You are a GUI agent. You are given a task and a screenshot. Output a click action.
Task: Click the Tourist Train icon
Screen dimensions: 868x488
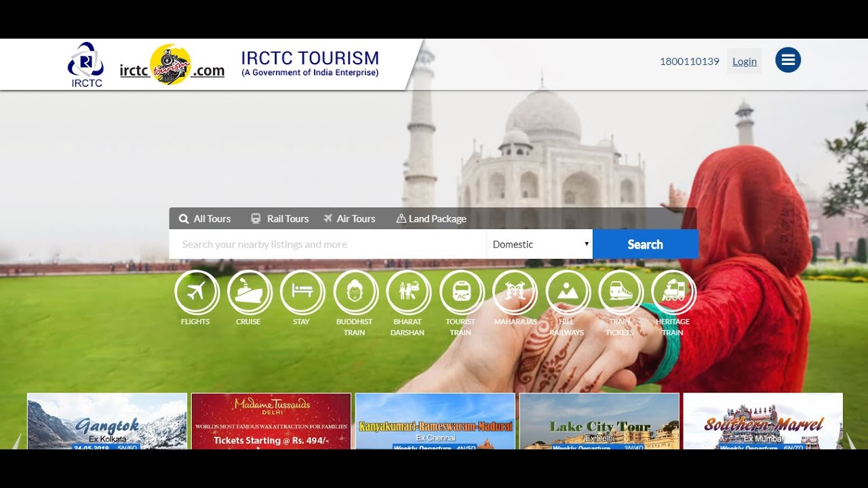[462, 293]
